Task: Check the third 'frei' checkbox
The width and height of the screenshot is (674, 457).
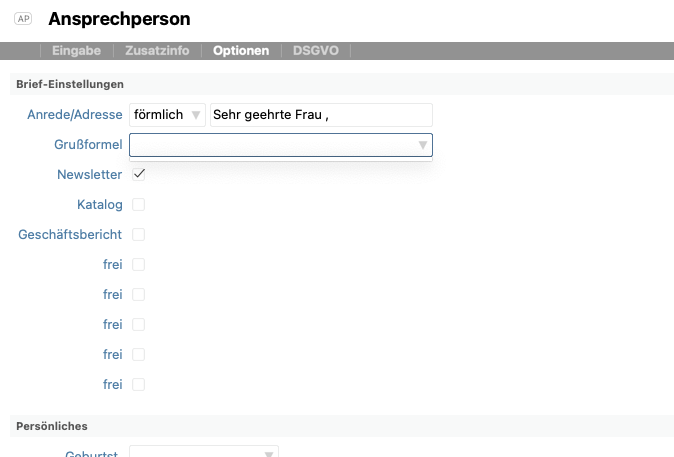Action: pyautogui.click(x=139, y=325)
